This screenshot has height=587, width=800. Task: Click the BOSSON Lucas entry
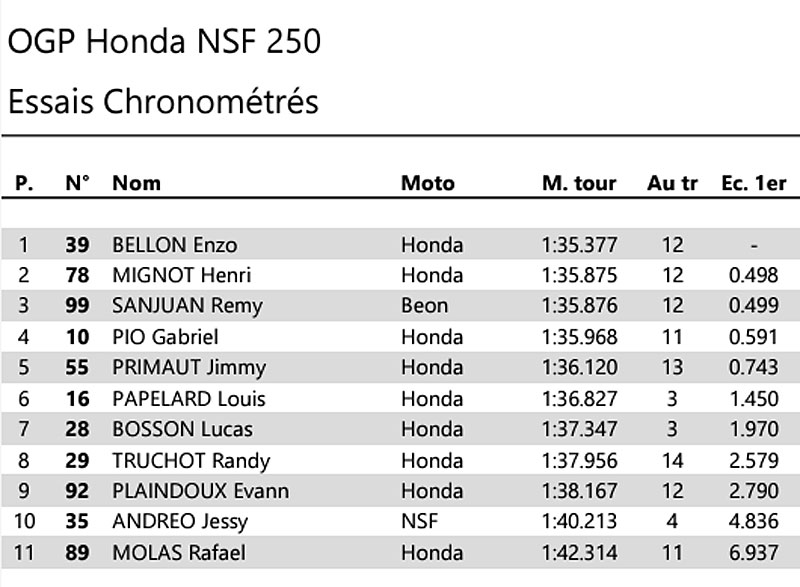tap(182, 430)
